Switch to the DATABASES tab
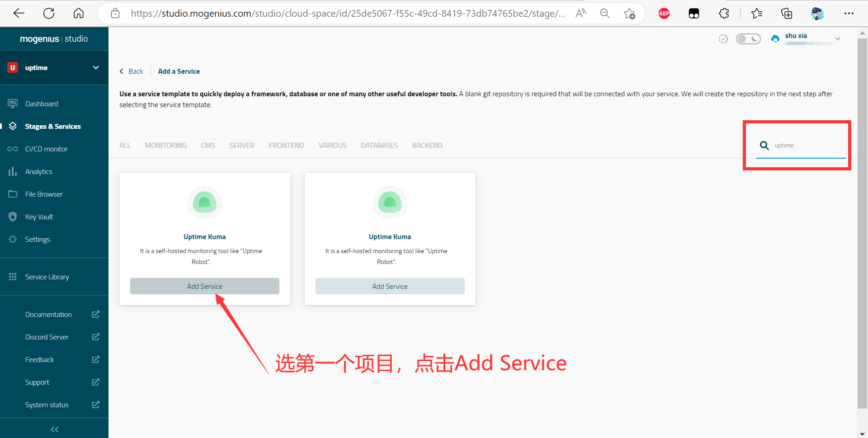 coord(379,145)
